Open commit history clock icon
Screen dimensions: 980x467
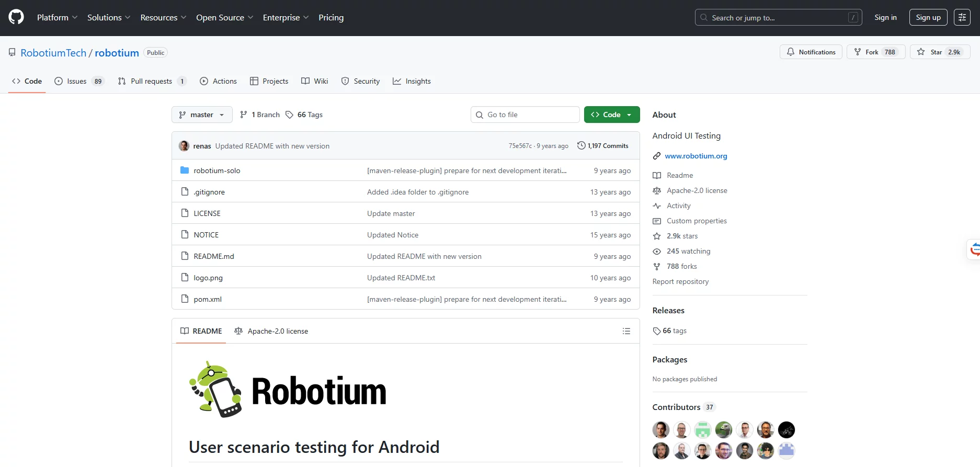(581, 145)
